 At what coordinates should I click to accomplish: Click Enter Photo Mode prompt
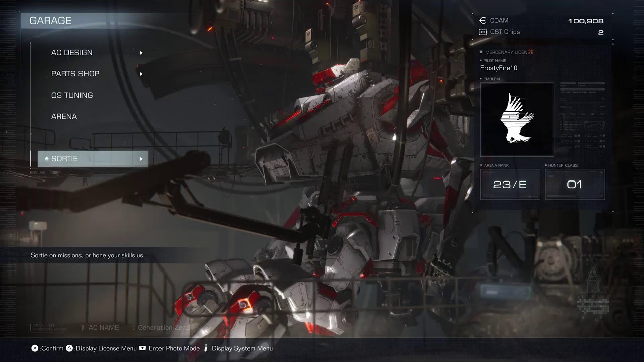pyautogui.click(x=174, y=348)
